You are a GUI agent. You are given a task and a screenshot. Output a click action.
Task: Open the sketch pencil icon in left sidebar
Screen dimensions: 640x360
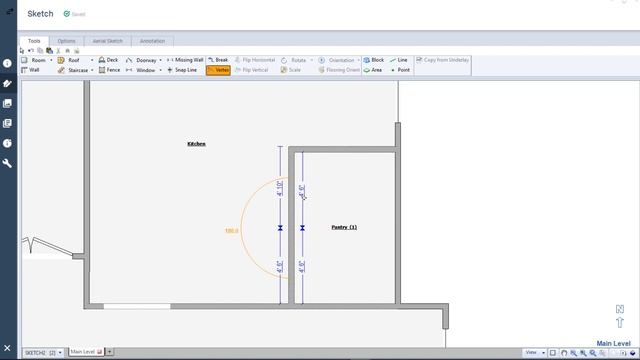(7, 83)
